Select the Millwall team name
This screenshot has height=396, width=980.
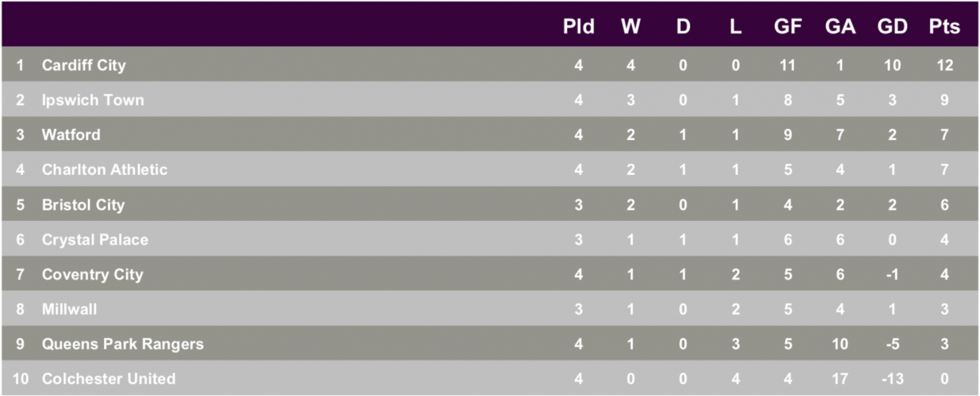tap(70, 309)
